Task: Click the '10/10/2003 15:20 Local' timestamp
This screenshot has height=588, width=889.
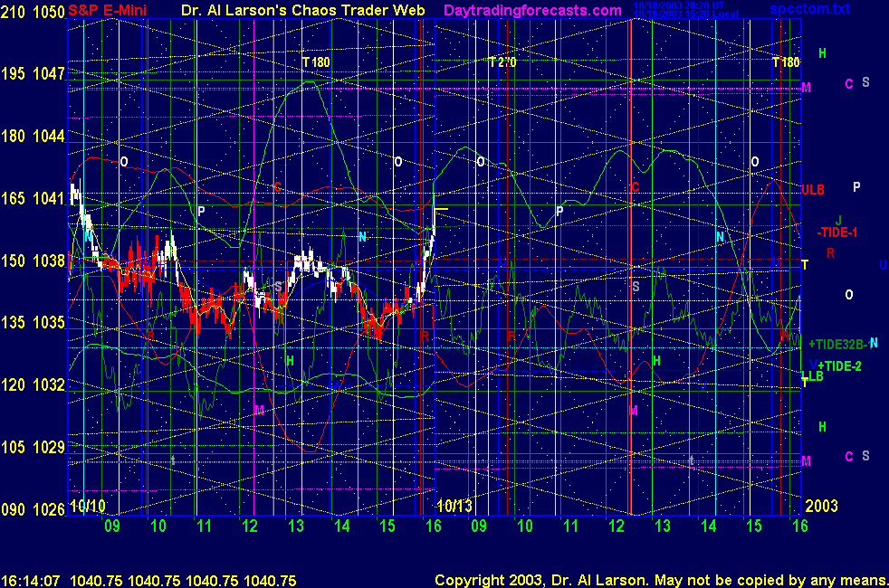Action: (x=685, y=14)
